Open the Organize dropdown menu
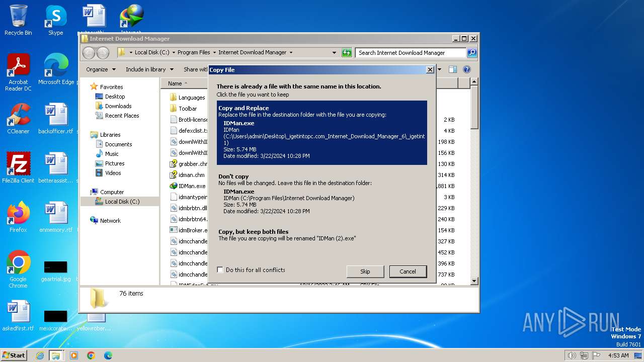The width and height of the screenshot is (644, 362). pos(101,69)
